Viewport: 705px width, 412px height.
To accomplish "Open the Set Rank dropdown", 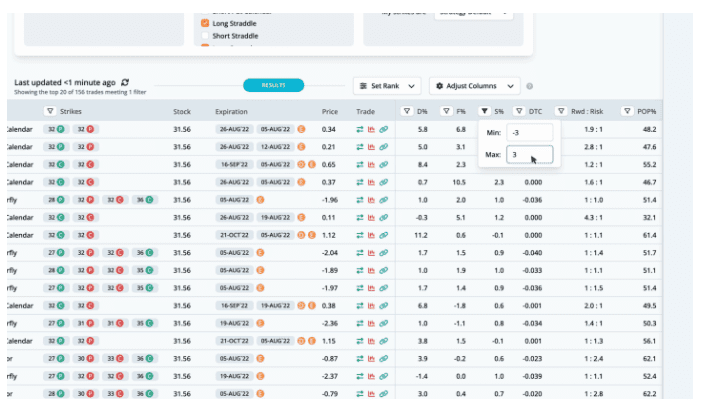I will click(387, 86).
